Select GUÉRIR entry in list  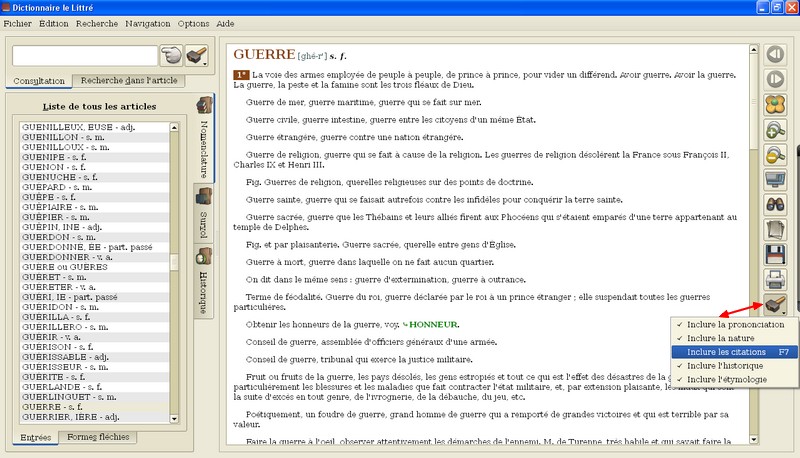94,337
